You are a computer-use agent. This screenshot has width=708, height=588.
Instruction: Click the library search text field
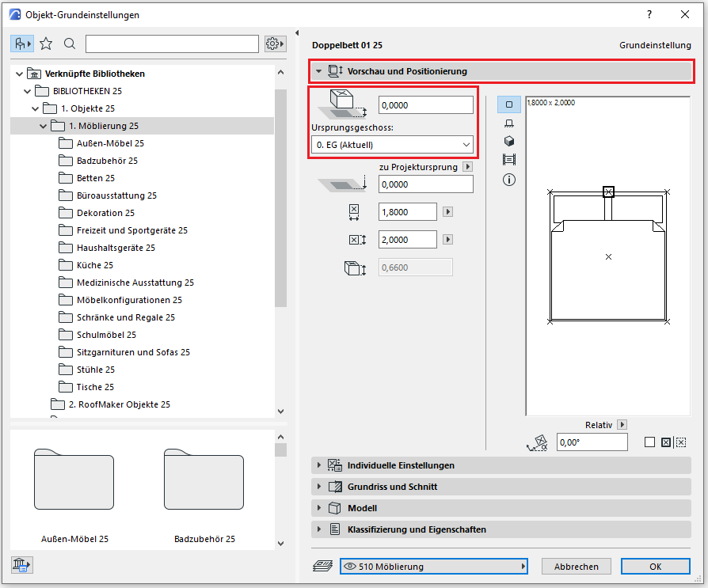172,44
